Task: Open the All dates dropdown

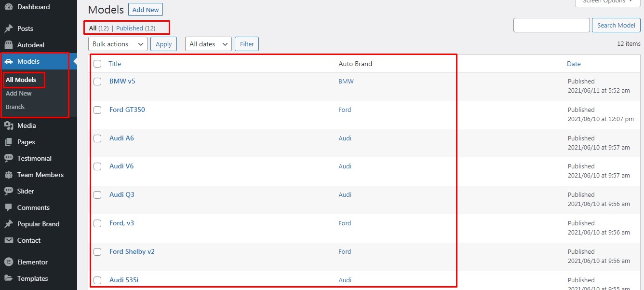Action: (x=208, y=44)
